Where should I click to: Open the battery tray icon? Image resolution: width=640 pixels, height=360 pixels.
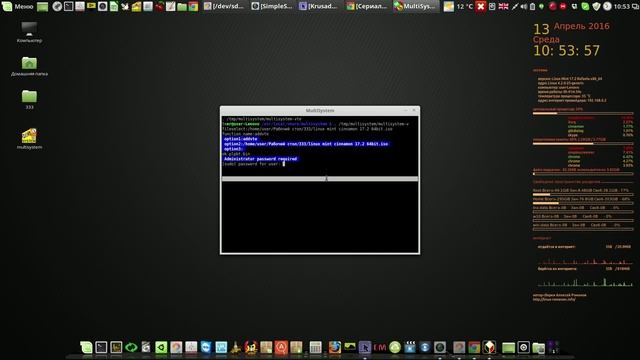(x=533, y=7)
